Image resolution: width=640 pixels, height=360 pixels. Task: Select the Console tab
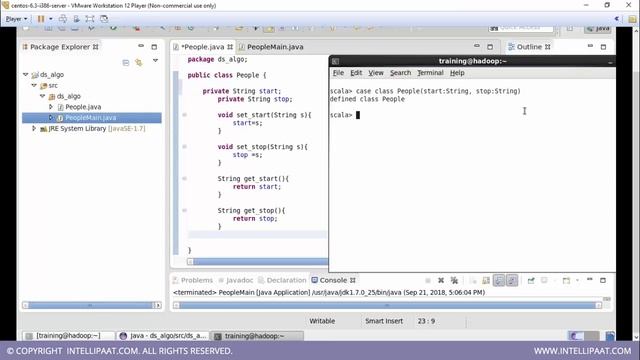pos(333,280)
